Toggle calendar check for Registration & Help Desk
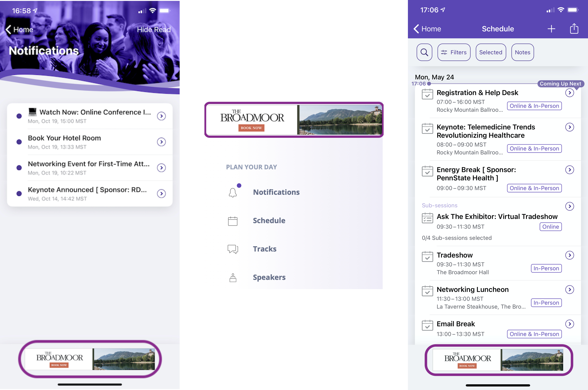The image size is (588, 390). tap(427, 94)
